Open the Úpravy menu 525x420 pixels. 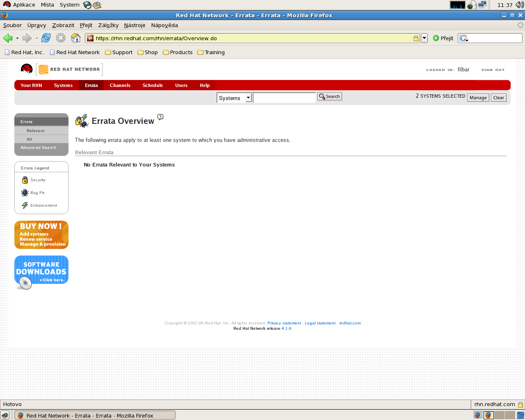coord(37,25)
